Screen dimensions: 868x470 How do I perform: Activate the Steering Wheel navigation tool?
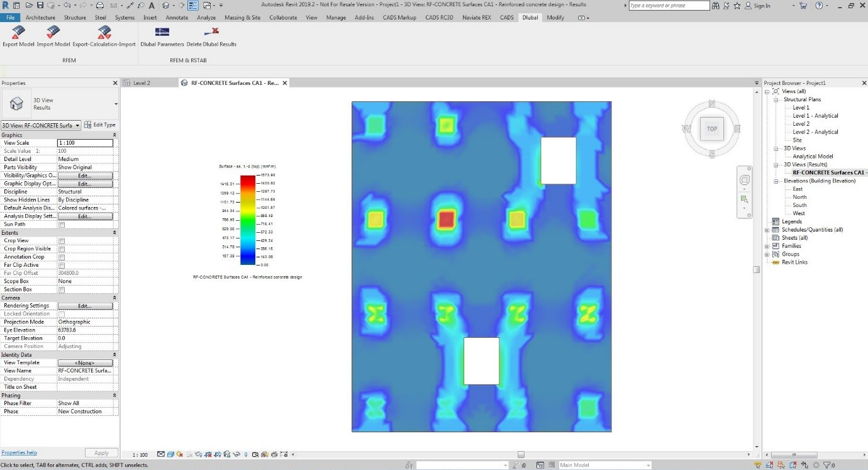click(744, 179)
